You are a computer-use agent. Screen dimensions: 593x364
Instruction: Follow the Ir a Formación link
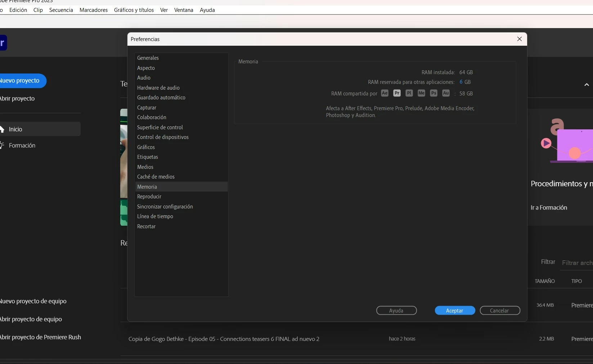(549, 208)
